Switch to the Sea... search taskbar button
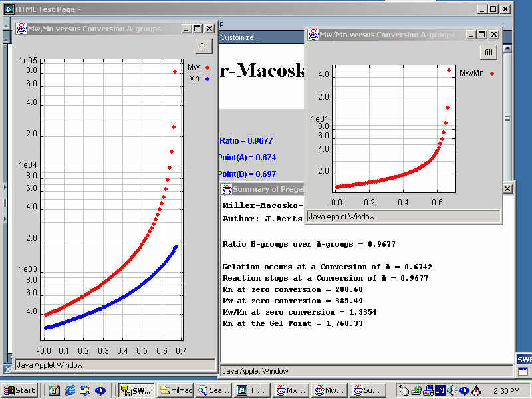The image size is (532, 399). 213,390
